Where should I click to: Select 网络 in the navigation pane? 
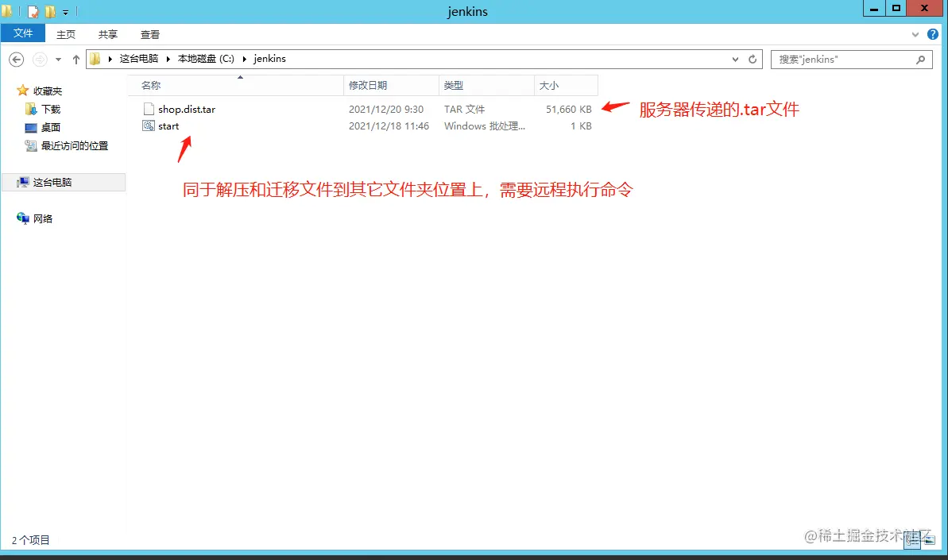pyautogui.click(x=42, y=218)
